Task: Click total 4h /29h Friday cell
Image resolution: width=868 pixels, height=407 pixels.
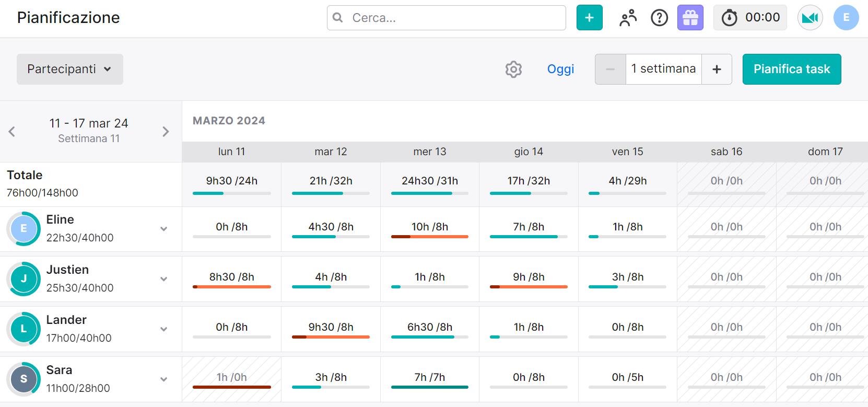Action: pos(628,184)
